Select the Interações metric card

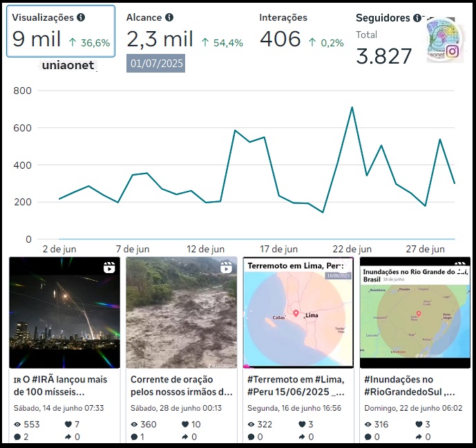[x=301, y=32]
